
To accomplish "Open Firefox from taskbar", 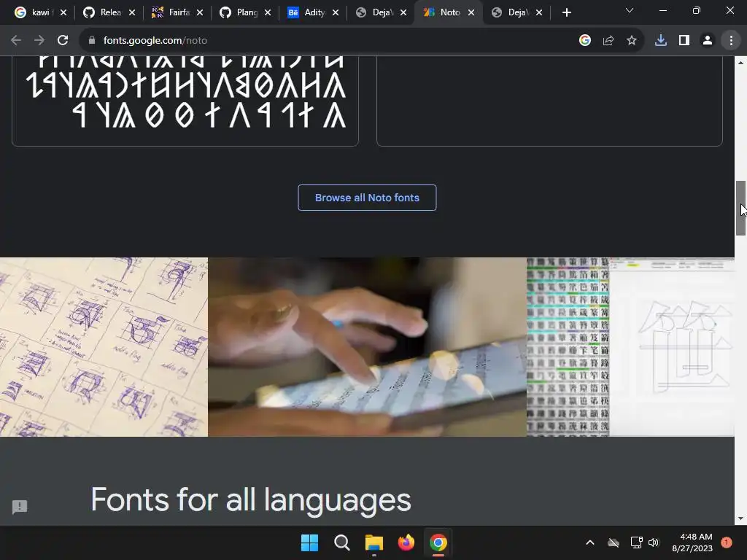I will [406, 542].
